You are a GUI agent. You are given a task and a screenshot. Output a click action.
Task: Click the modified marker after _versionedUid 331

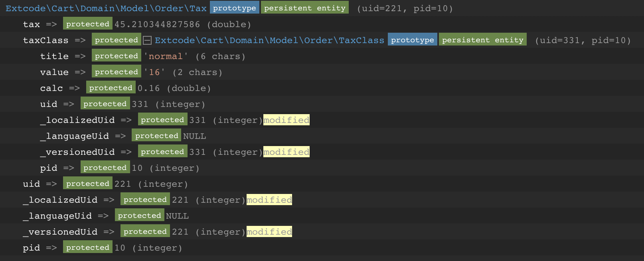(286, 152)
